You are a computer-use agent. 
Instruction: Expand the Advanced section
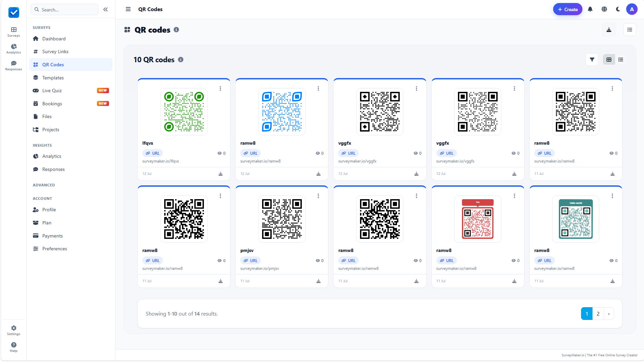pos(44,185)
